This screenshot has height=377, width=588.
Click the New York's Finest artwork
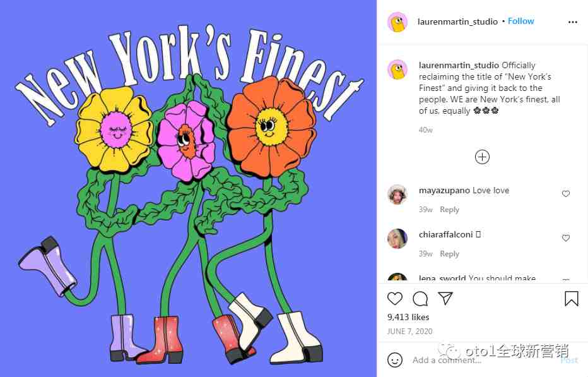(188, 188)
